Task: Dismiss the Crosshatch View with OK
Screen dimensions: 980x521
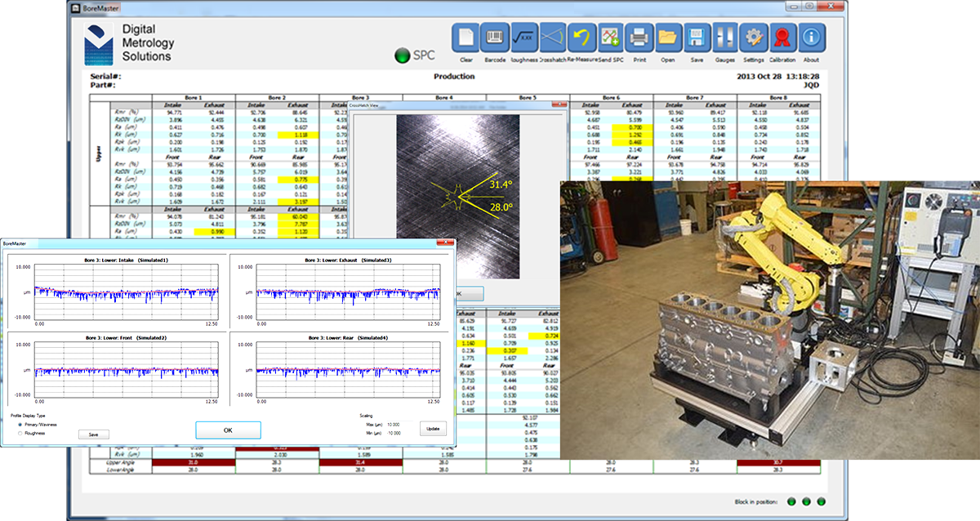Action: click(472, 293)
